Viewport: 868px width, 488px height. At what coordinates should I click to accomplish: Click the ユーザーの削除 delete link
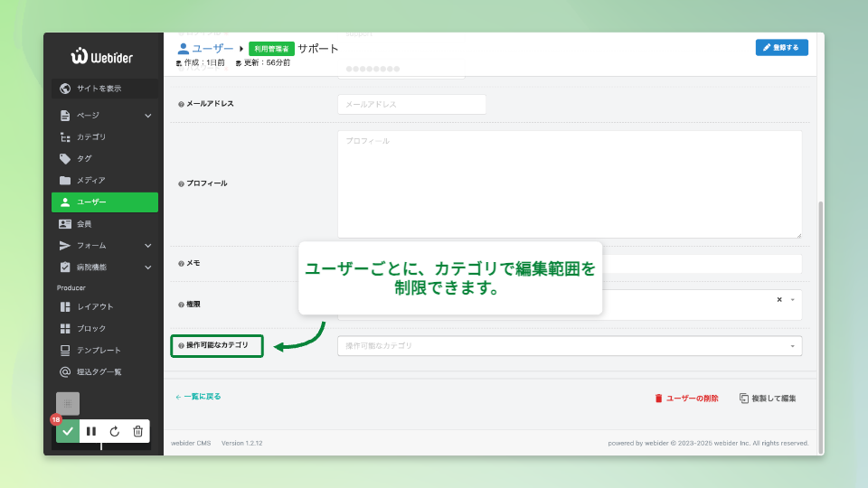pyautogui.click(x=686, y=399)
